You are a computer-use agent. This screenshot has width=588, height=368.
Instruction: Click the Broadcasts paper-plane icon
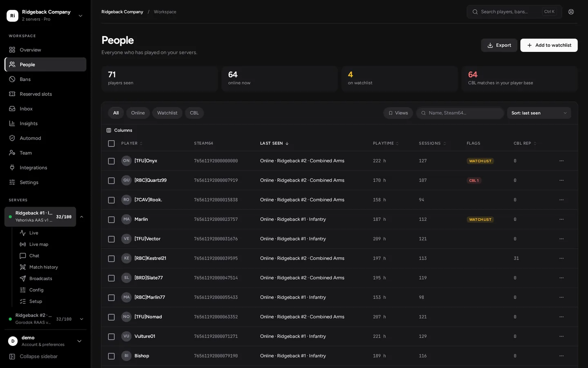(x=23, y=279)
